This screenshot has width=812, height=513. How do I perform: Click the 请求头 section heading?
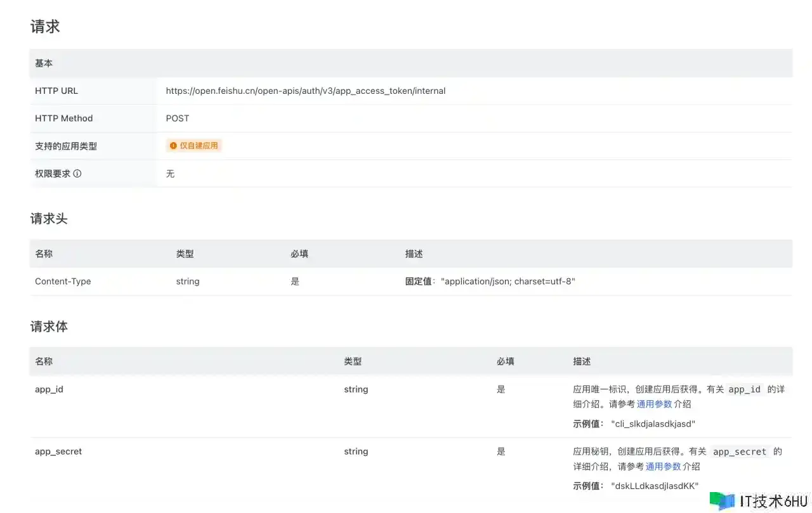(49, 219)
